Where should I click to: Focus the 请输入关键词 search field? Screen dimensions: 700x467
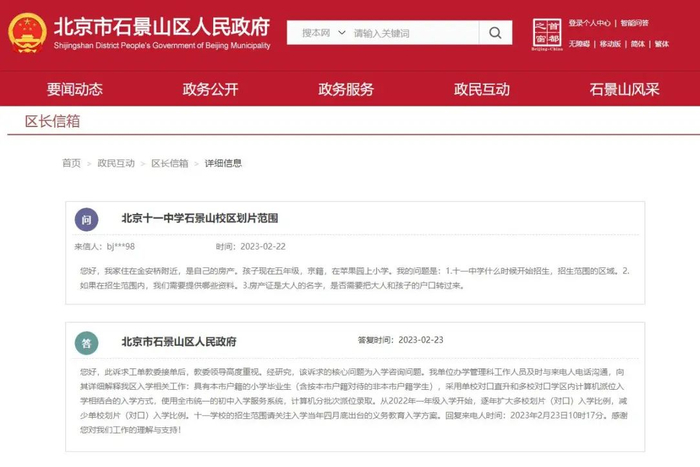pyautogui.click(x=415, y=33)
